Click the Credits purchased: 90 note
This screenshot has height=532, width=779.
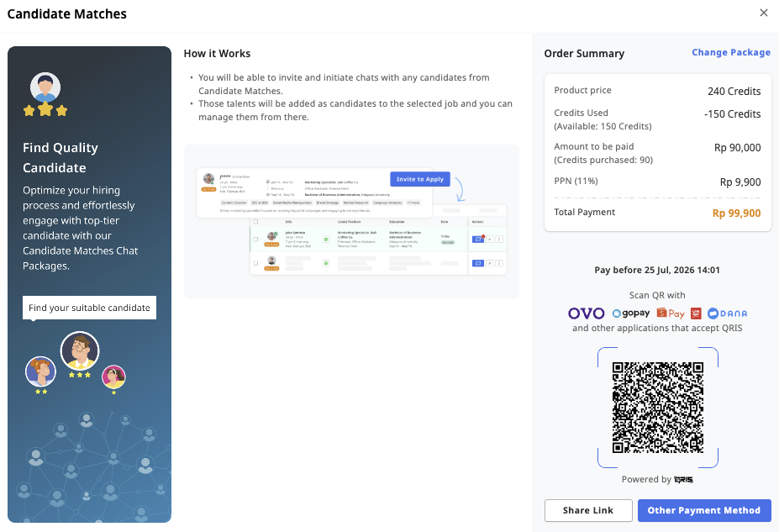coord(603,160)
